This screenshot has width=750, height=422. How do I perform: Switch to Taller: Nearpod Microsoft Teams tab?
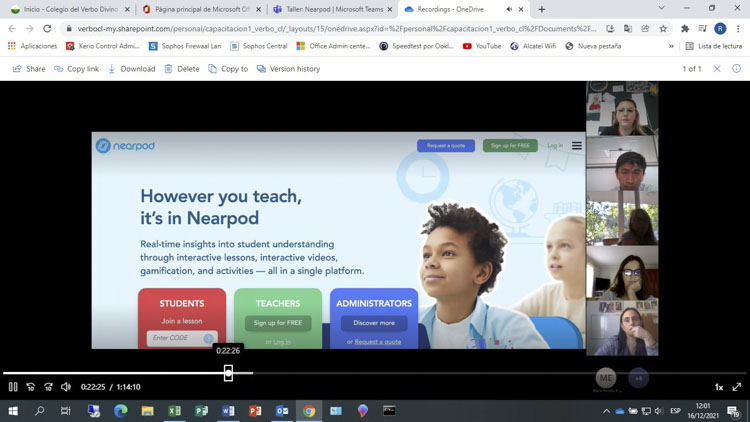(x=333, y=9)
